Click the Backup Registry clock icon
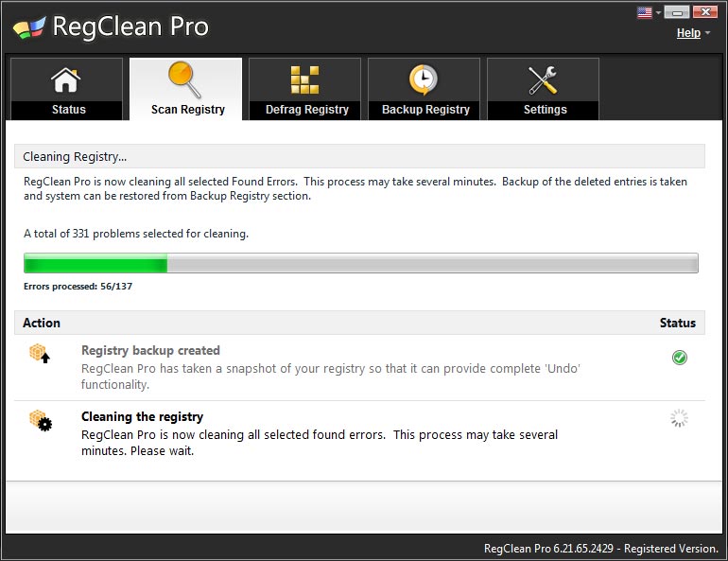This screenshot has height=561, width=728. (x=423, y=79)
